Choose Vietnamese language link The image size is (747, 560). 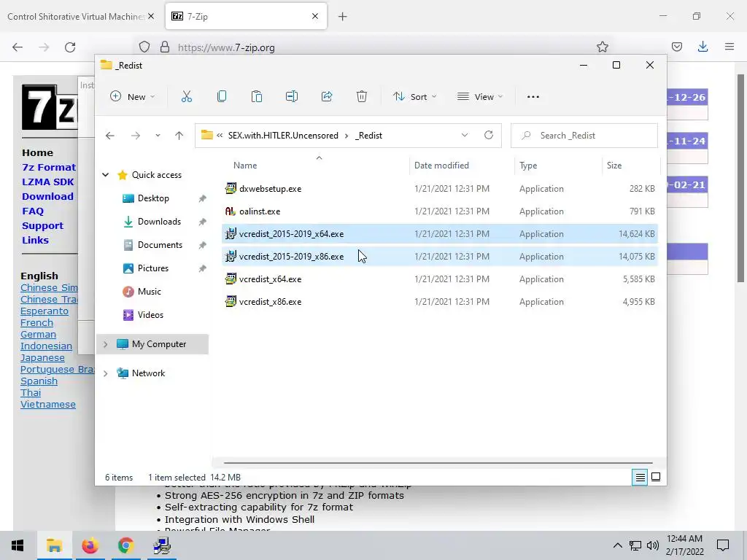tap(48, 404)
